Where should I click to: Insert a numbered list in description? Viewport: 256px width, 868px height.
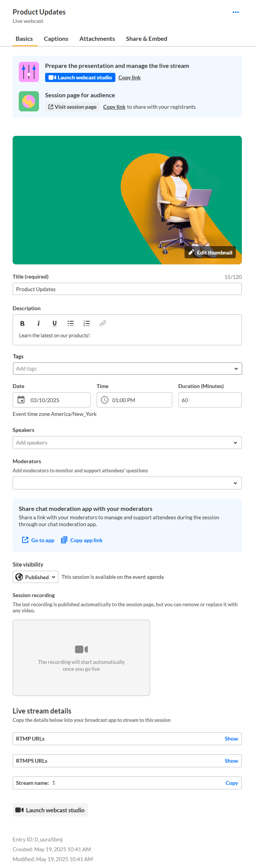(x=87, y=324)
